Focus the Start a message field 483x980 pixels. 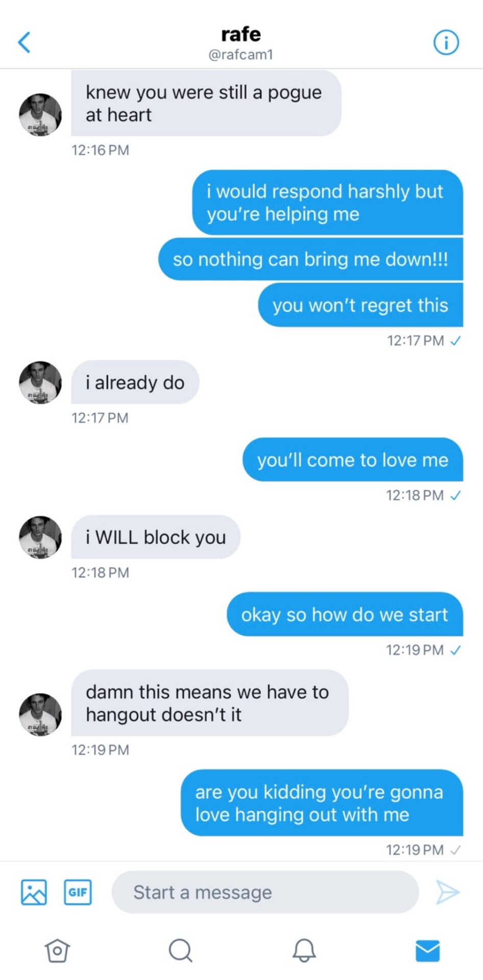click(264, 892)
